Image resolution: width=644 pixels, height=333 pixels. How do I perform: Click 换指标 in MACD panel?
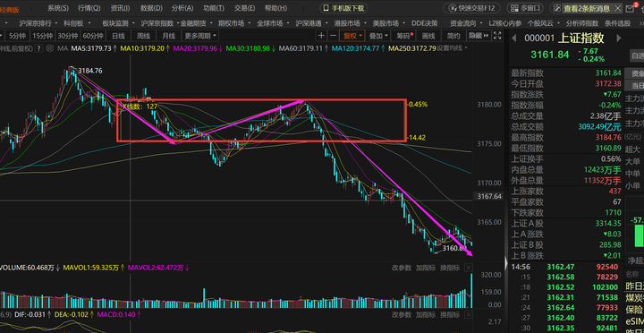(x=450, y=315)
